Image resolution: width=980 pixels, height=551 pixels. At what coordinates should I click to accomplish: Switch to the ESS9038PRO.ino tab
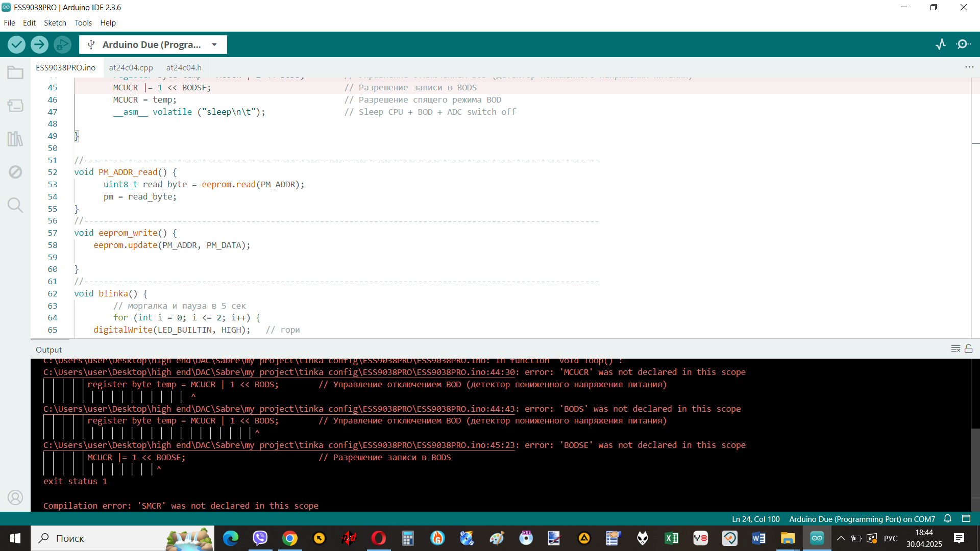pyautogui.click(x=65, y=67)
